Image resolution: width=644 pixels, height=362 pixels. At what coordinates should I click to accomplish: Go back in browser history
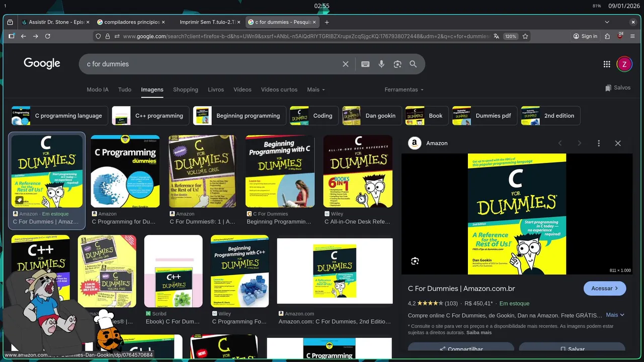click(x=23, y=36)
